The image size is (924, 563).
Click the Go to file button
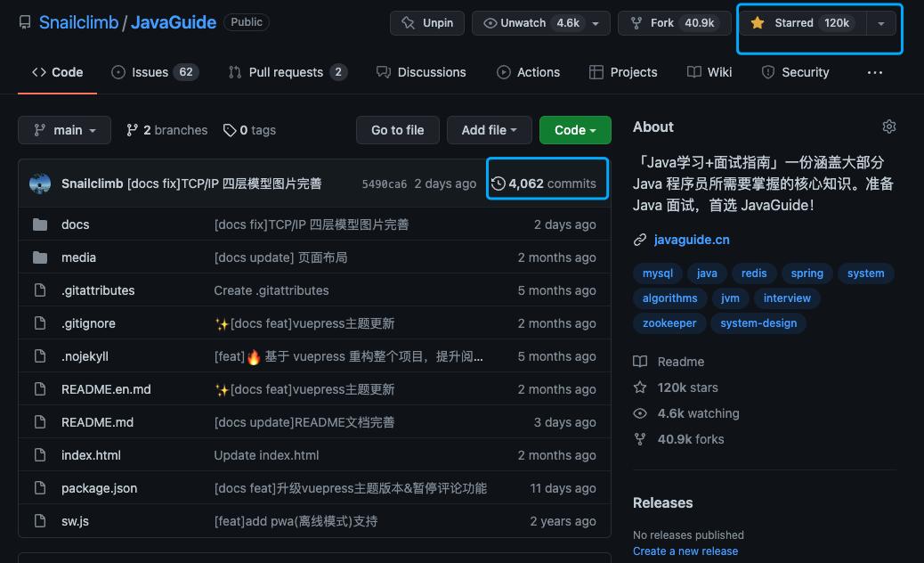tap(397, 129)
